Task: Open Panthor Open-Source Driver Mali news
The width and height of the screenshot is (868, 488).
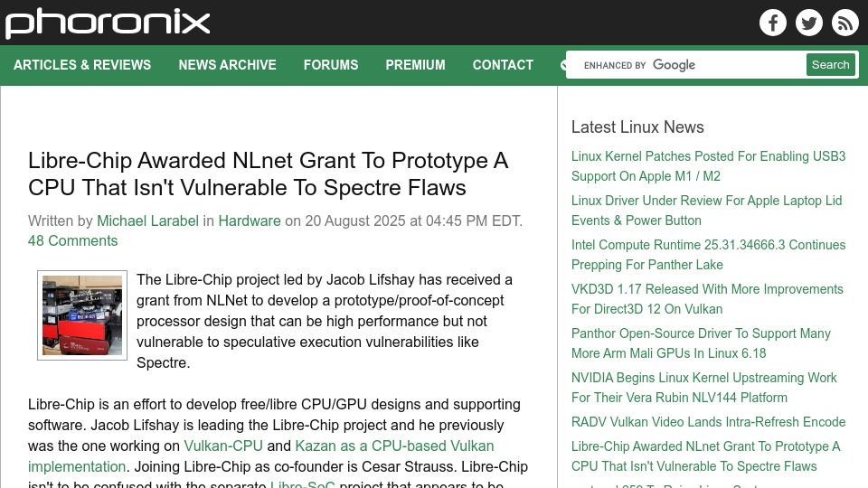Action: [701, 343]
